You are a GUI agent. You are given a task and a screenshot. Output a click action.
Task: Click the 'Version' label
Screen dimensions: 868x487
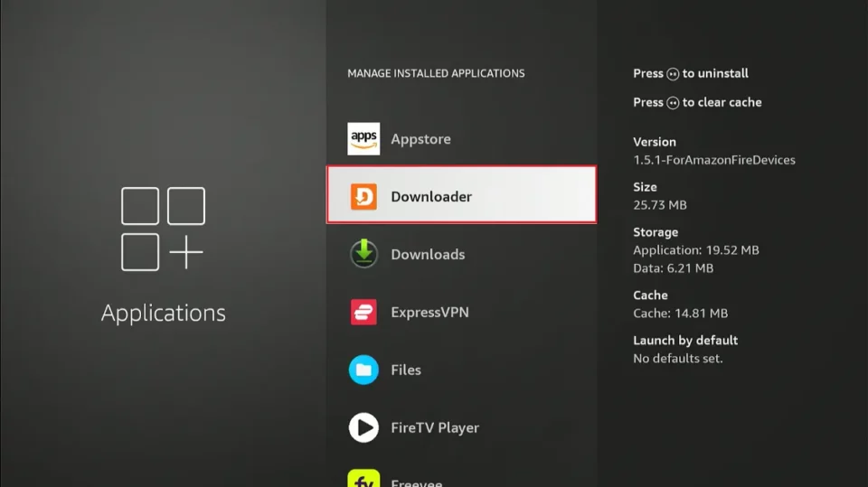[655, 142]
